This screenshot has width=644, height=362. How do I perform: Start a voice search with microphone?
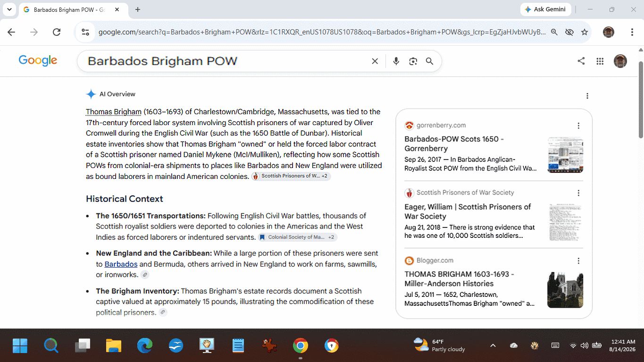point(396,61)
